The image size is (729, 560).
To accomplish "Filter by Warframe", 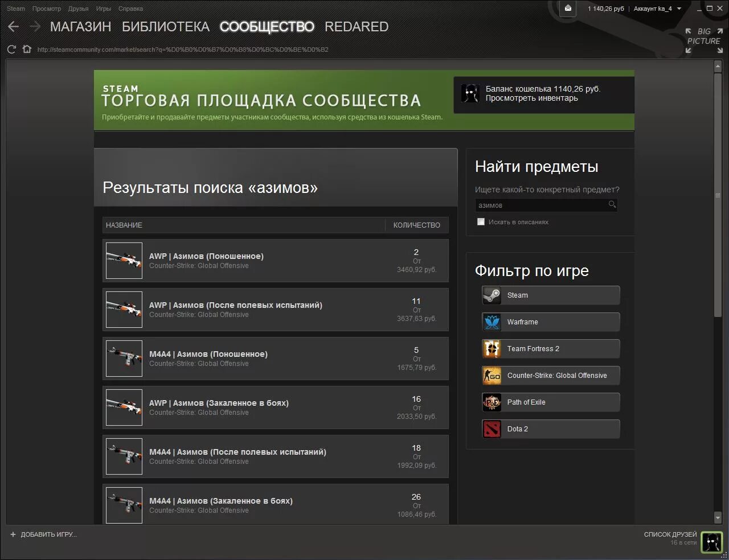I will [551, 322].
